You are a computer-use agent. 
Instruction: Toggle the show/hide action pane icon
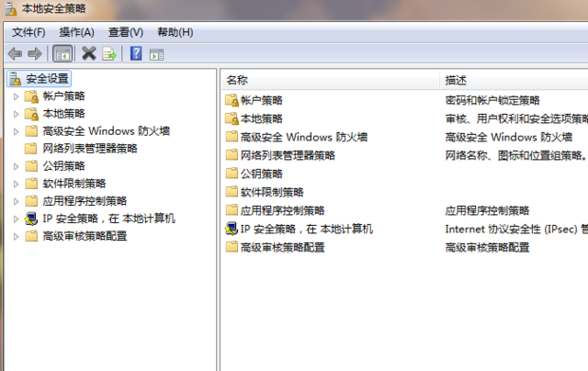click(x=156, y=54)
